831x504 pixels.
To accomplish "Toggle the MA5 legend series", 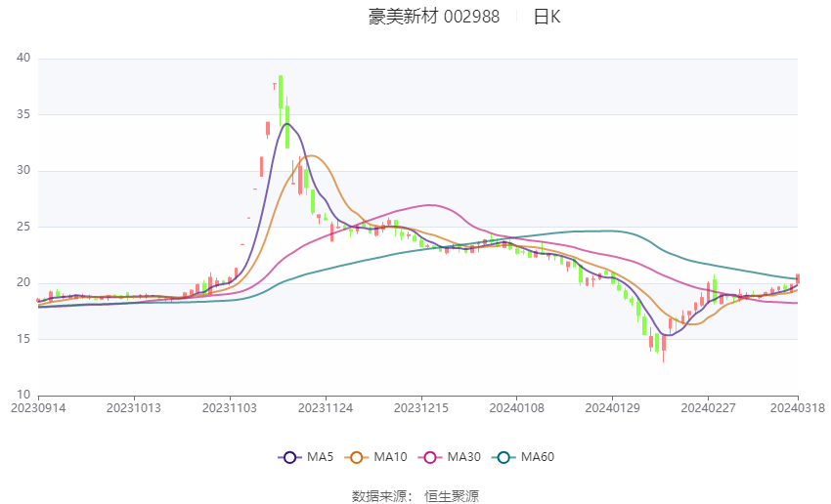I will click(x=306, y=457).
